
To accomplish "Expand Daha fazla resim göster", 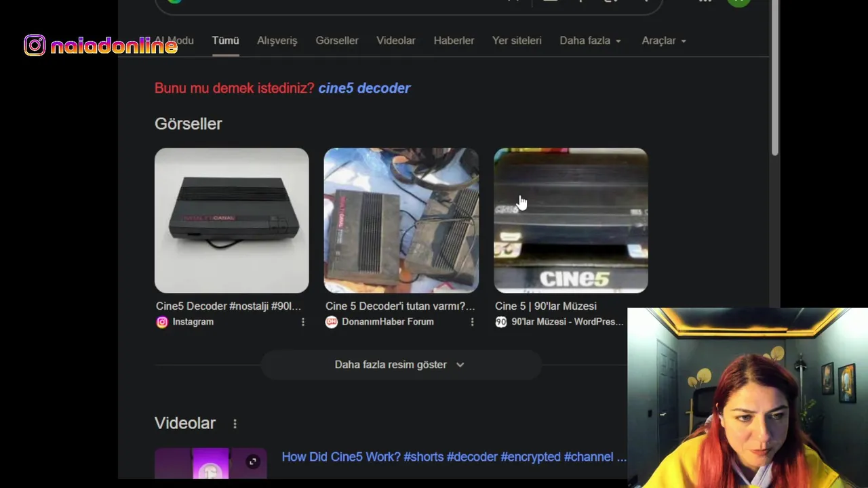I will coord(401,365).
